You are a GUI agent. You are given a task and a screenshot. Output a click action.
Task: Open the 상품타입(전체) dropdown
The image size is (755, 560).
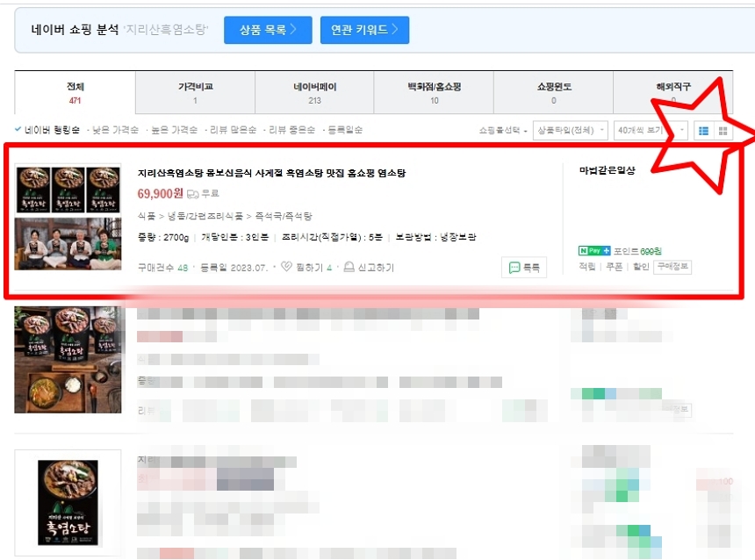tap(571, 131)
